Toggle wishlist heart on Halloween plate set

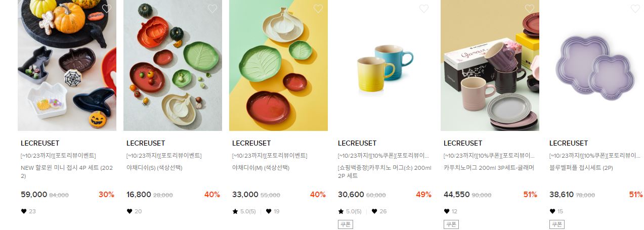[x=106, y=9]
